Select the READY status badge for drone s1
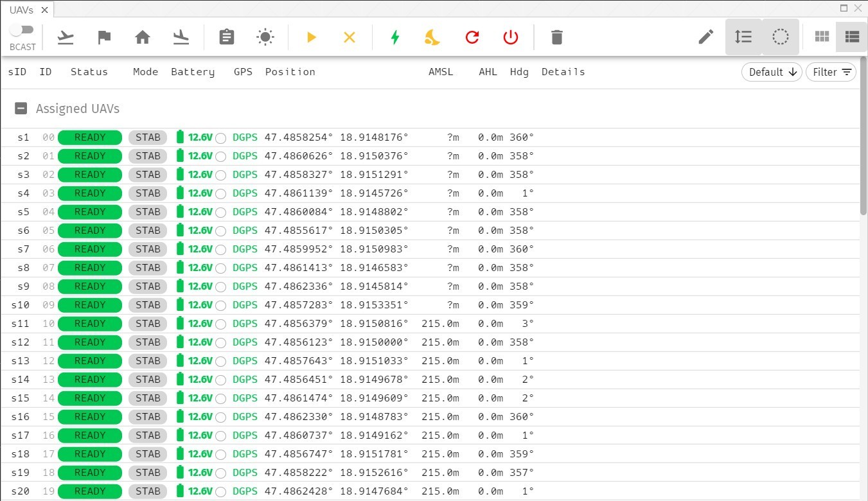Image resolution: width=868 pixels, height=501 pixels. 89,137
